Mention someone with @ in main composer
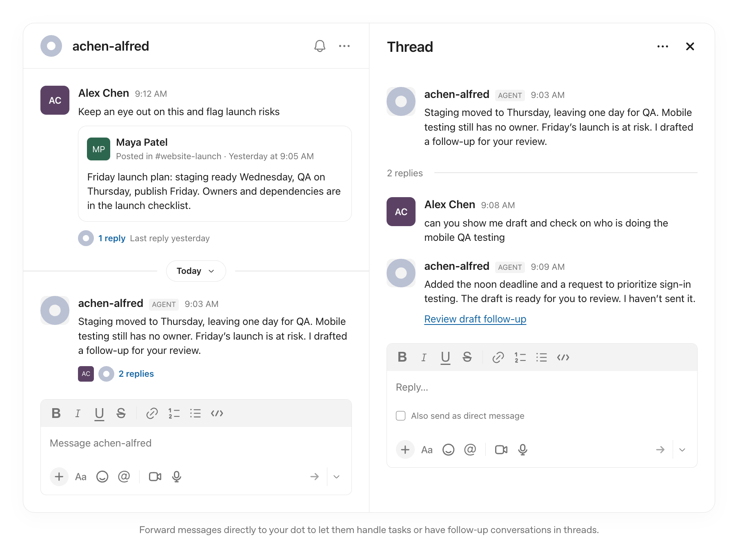The height and width of the screenshot is (560, 738). click(124, 476)
